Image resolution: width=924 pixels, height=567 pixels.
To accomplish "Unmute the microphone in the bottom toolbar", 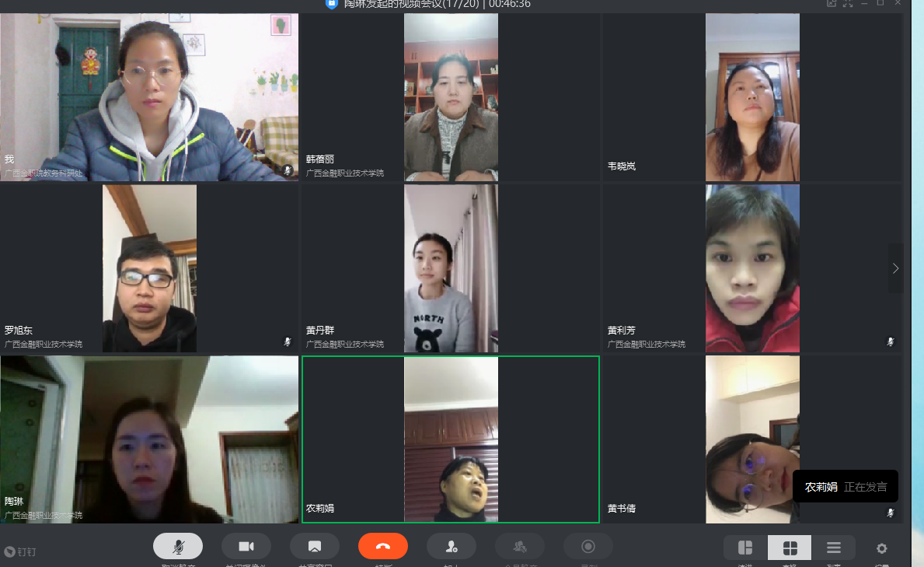I will coord(177,547).
